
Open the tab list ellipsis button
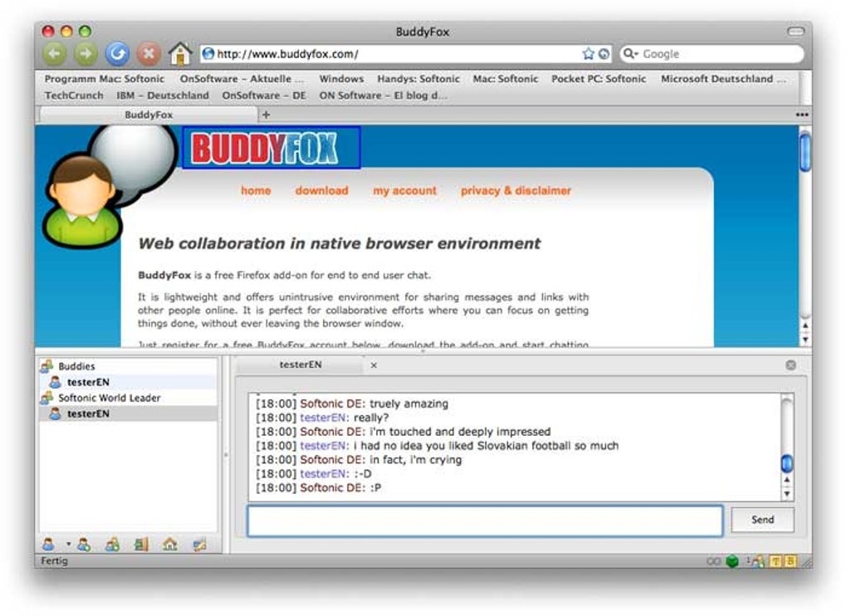(x=801, y=115)
